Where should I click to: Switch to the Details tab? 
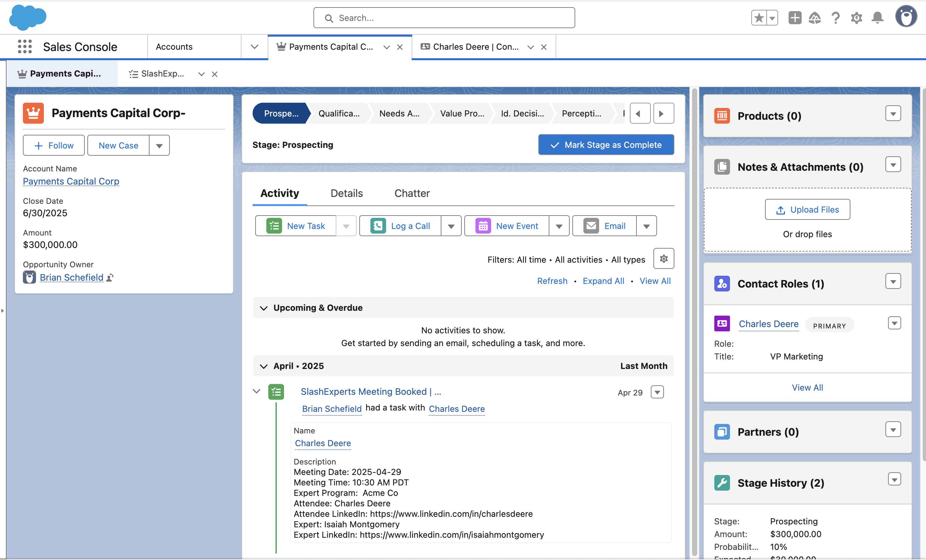[x=347, y=193]
